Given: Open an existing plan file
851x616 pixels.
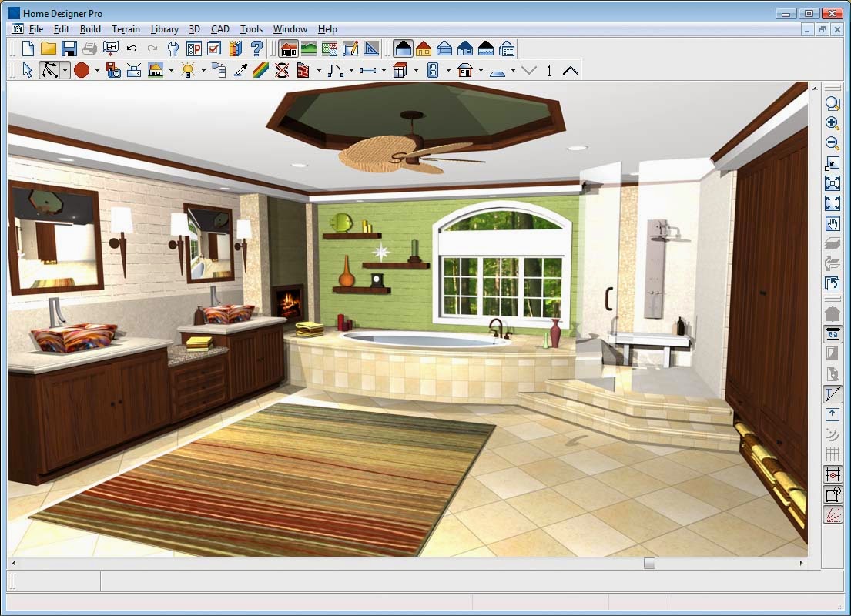Looking at the screenshot, I should tap(47, 48).
